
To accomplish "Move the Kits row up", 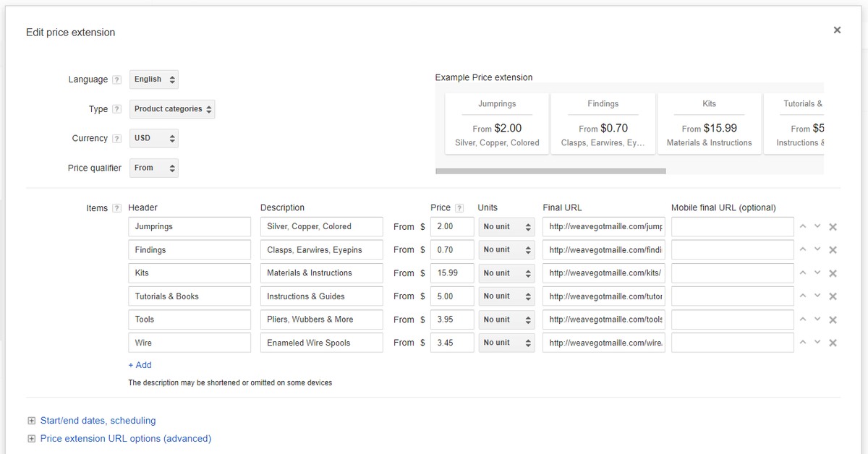I will pyautogui.click(x=803, y=273).
